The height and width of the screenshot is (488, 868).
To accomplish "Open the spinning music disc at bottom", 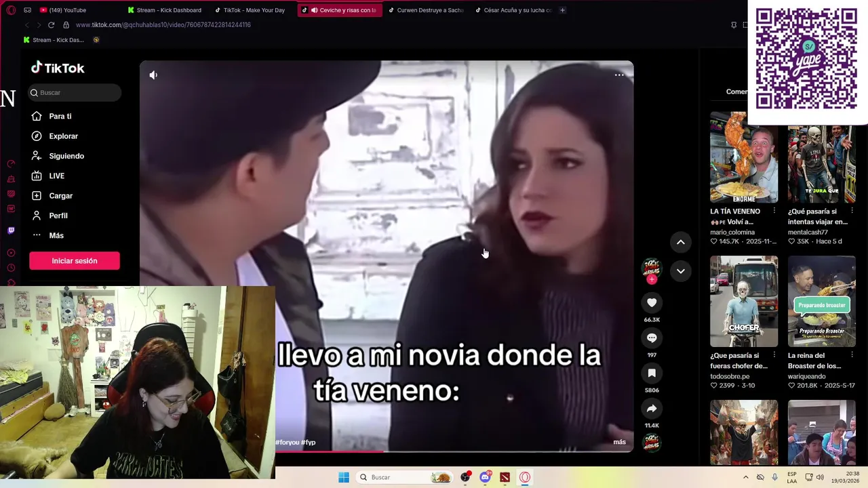I will (x=652, y=442).
